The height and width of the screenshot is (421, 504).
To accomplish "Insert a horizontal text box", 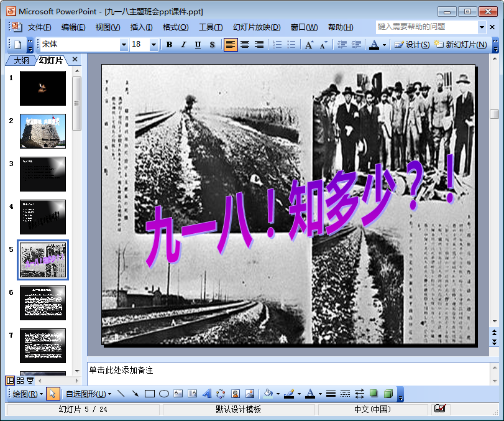I will pos(178,394).
